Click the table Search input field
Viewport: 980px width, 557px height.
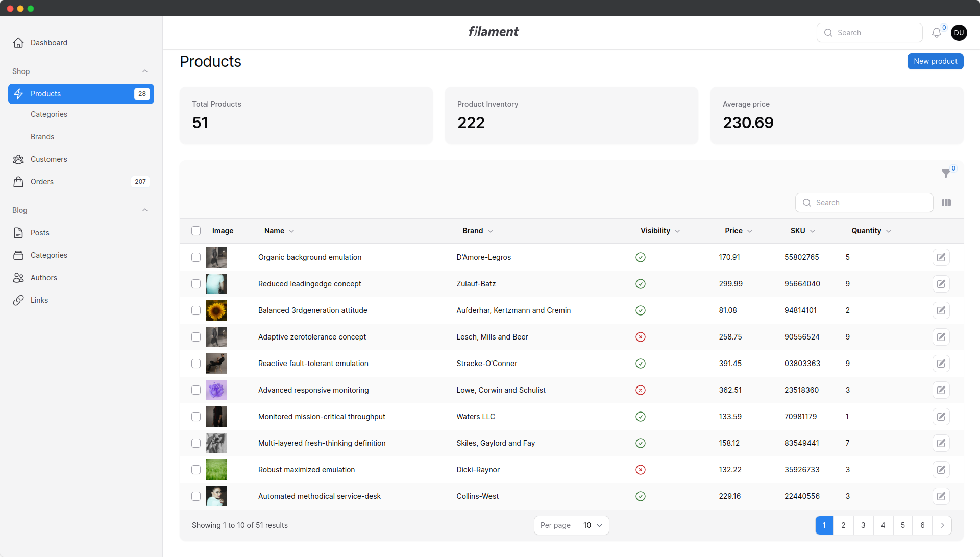[871, 203]
